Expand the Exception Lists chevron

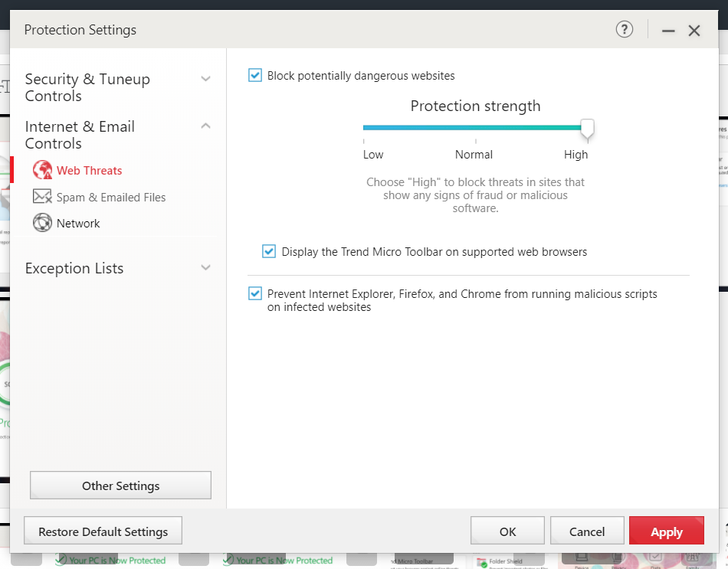[x=205, y=267]
